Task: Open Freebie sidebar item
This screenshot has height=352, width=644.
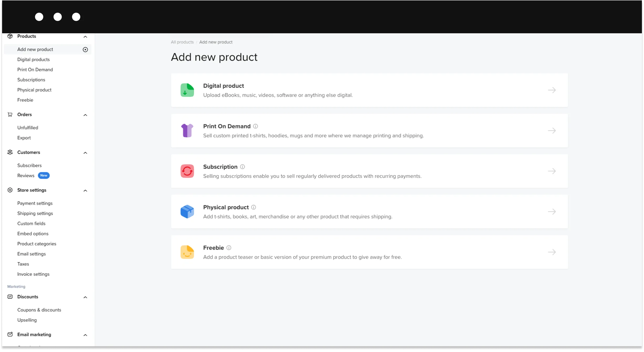Action: click(25, 100)
